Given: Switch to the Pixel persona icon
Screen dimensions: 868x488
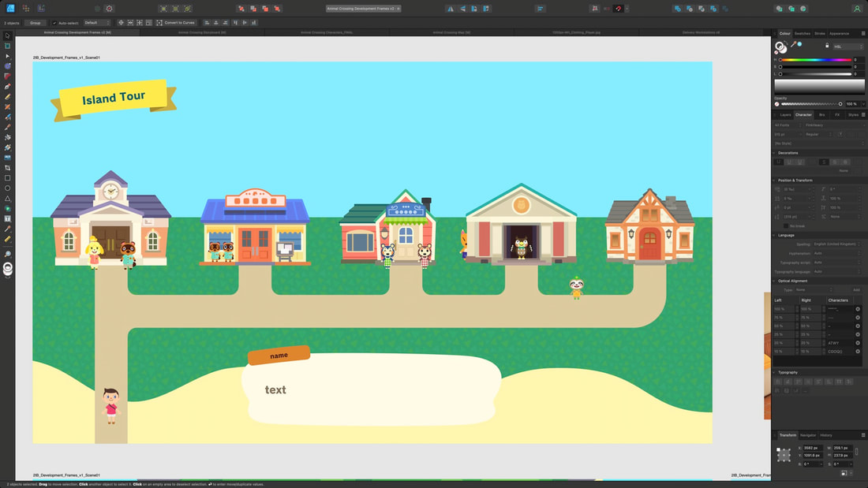Looking at the screenshot, I should 25,9.
